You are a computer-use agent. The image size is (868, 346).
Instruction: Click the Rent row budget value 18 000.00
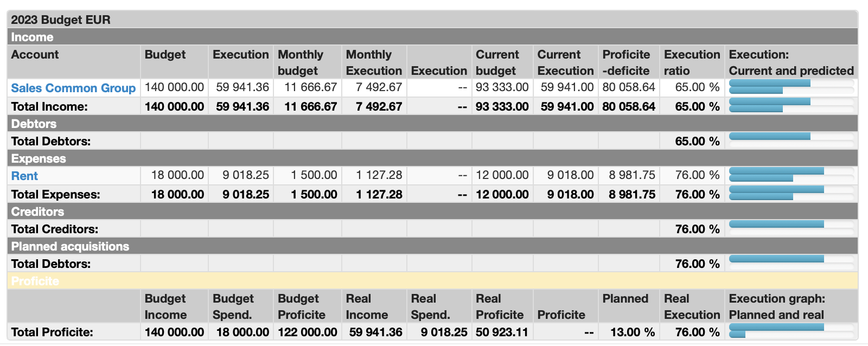coord(177,175)
